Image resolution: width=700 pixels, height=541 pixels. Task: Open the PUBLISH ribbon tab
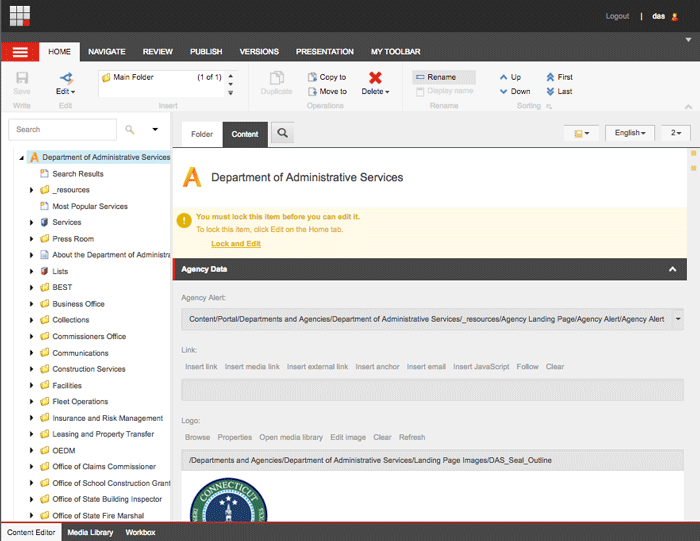(x=206, y=52)
